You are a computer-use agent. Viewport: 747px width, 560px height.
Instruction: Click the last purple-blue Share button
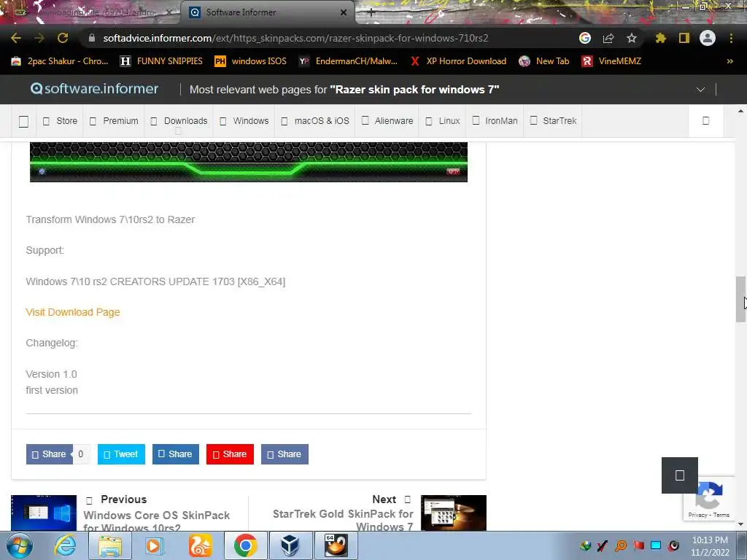(285, 454)
